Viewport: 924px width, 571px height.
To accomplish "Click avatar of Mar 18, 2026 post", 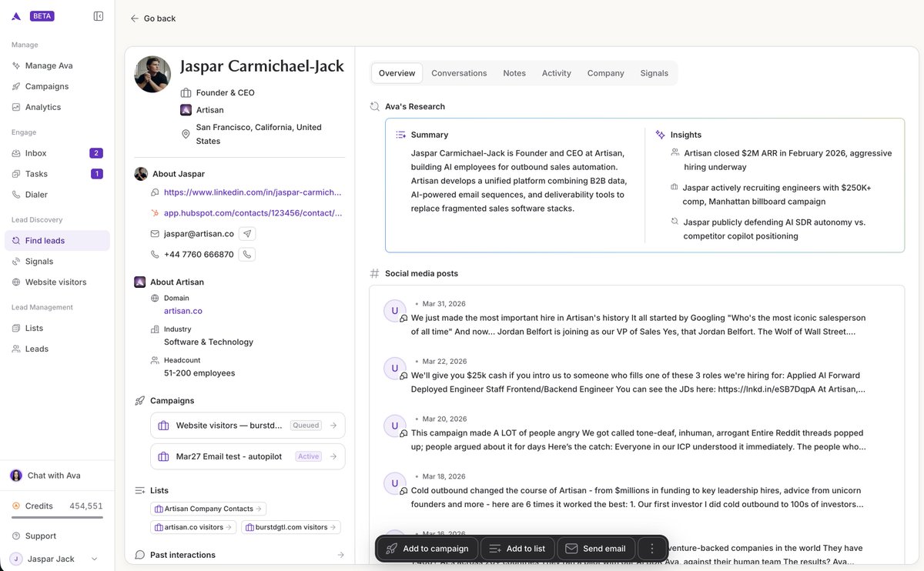I will pyautogui.click(x=395, y=484).
